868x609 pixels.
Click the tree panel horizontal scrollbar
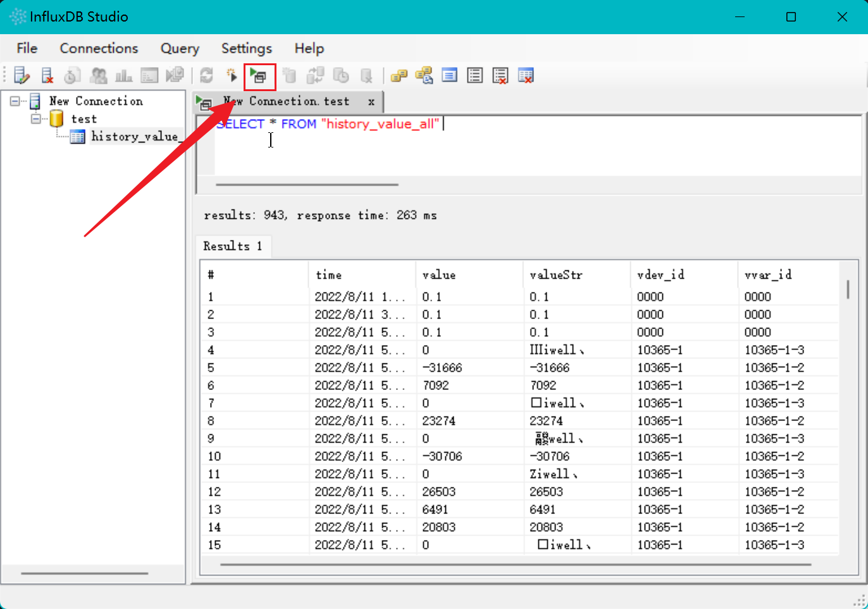coord(85,574)
